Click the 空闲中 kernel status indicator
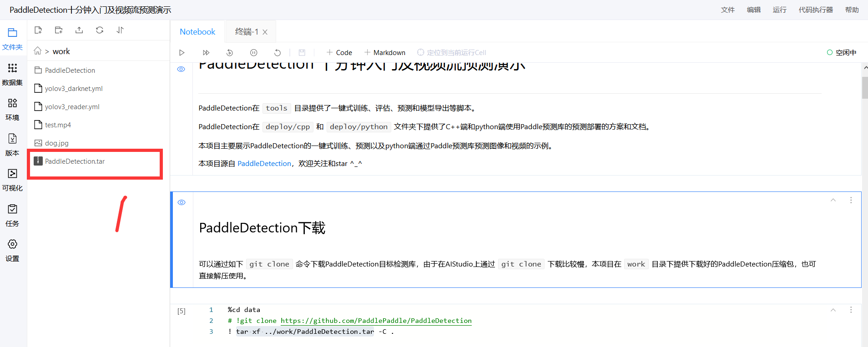 (842, 53)
